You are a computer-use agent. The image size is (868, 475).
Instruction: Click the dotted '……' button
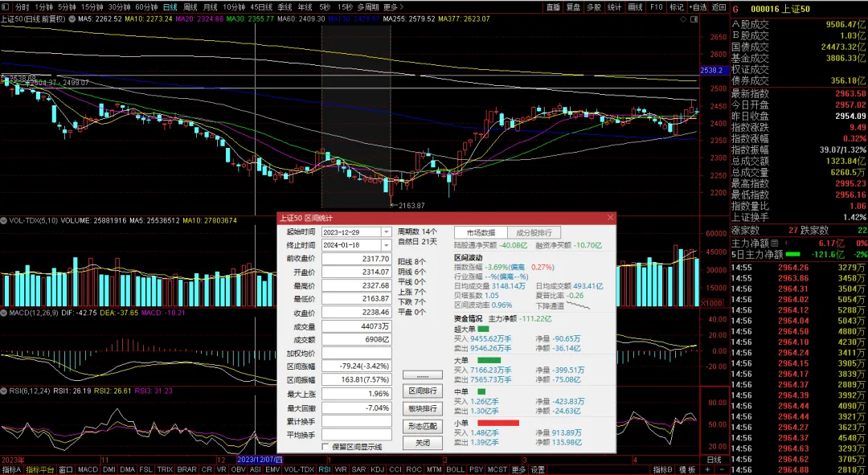click(x=423, y=375)
